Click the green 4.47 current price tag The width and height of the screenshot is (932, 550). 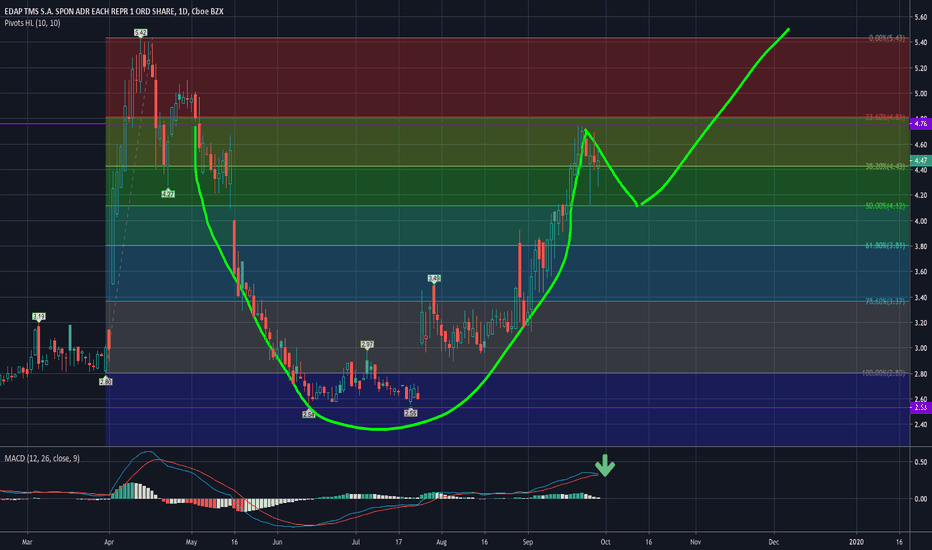921,161
